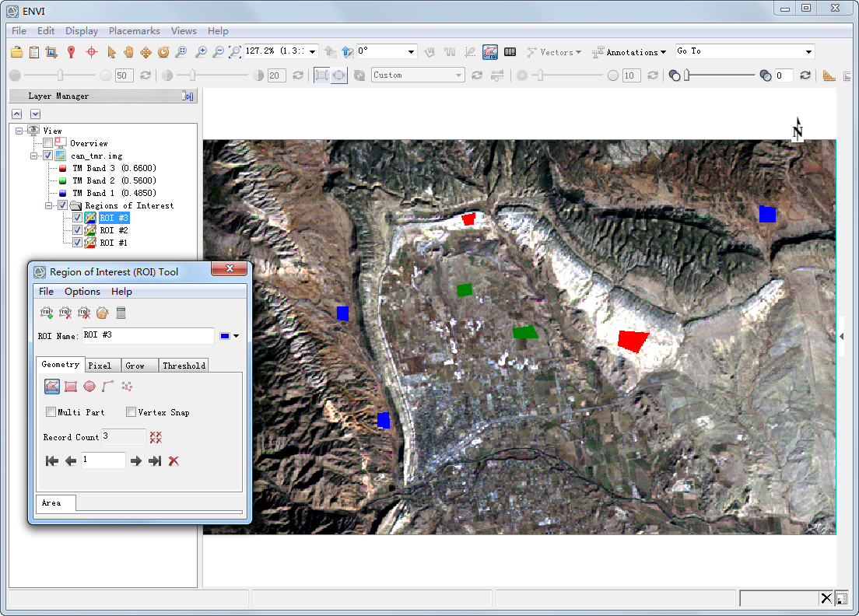This screenshot has width=859, height=616.
Task: Open the Go To dropdown
Action: click(x=809, y=52)
